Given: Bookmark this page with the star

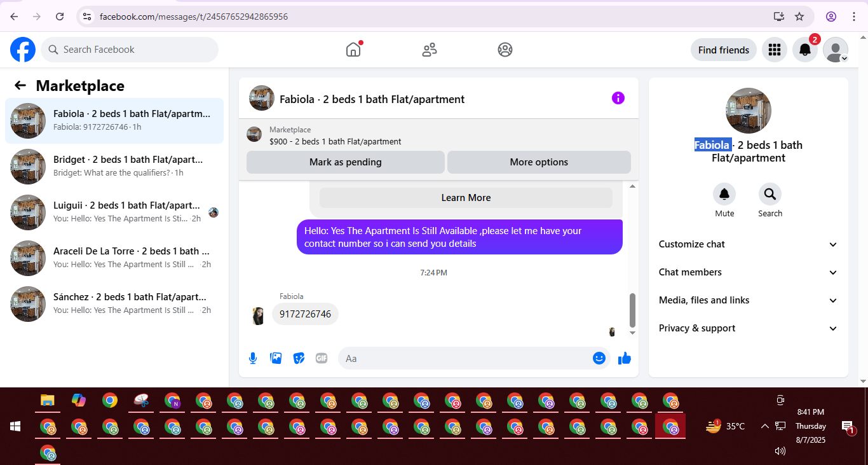Looking at the screenshot, I should tap(799, 17).
